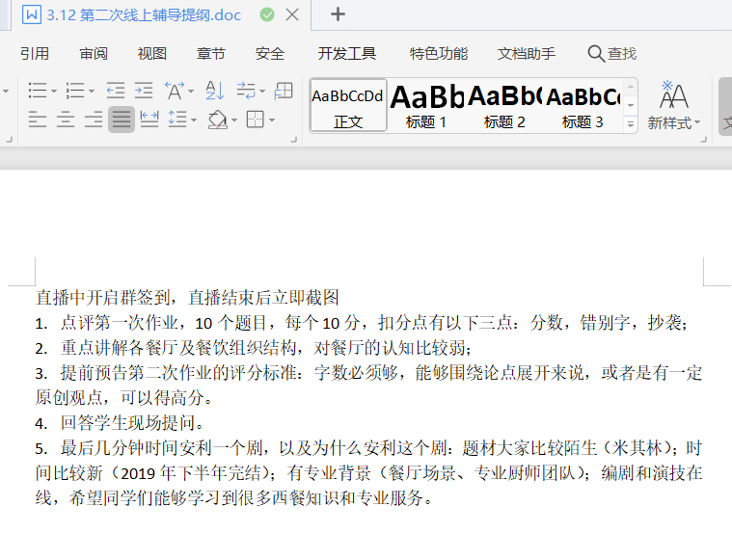Click list item 1 点评第一次作业

[362, 323]
